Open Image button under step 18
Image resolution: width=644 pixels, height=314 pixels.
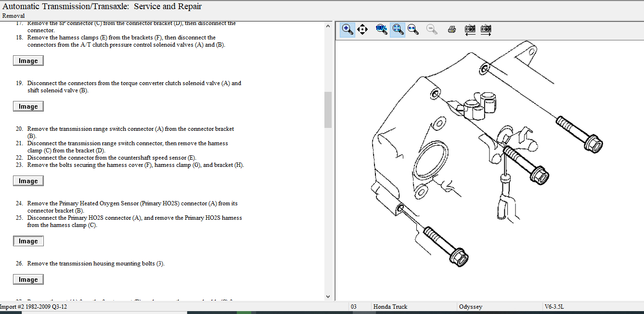click(28, 61)
